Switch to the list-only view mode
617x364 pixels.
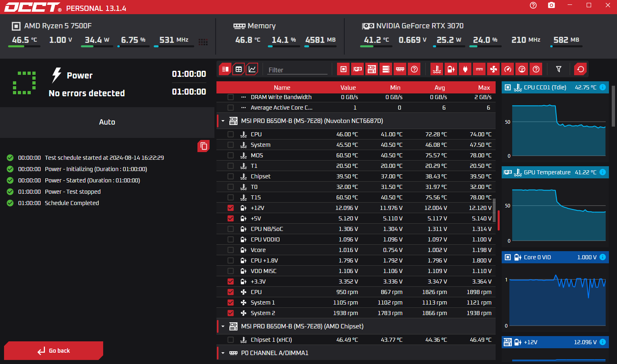tap(225, 69)
